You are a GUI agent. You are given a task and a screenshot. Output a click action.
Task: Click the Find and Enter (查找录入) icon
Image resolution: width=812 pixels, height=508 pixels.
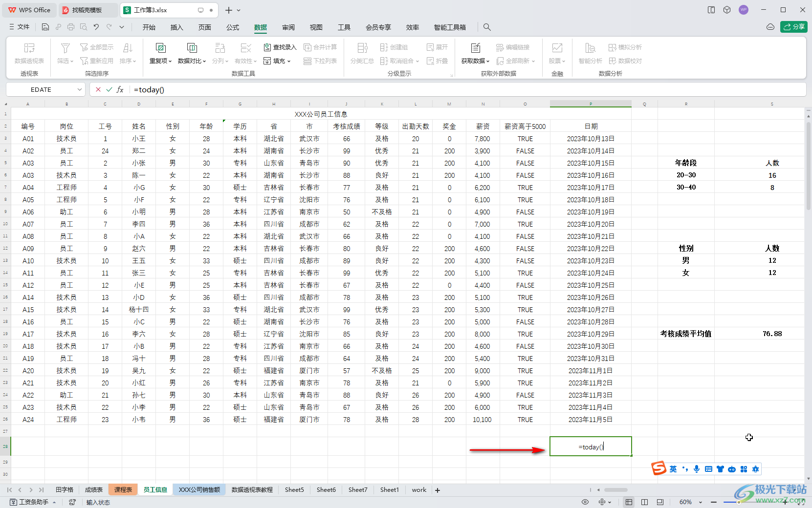point(267,47)
